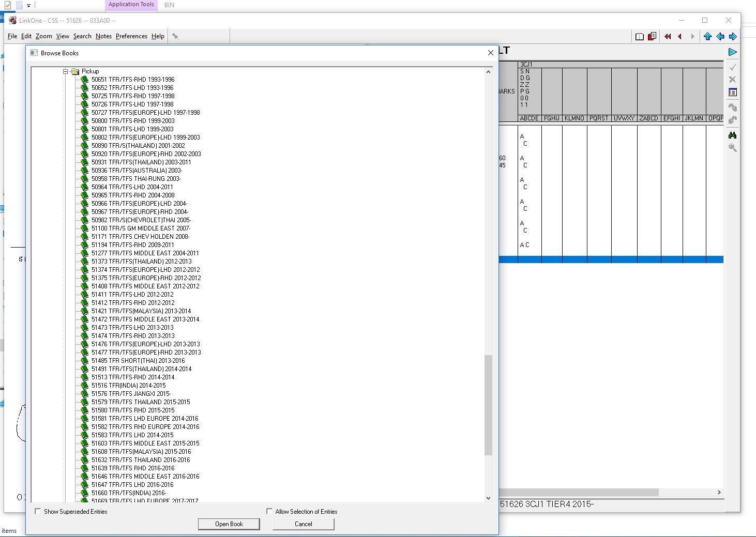This screenshot has height=537, width=756.
Task: Click the blue left arrow icon
Action: point(720,36)
